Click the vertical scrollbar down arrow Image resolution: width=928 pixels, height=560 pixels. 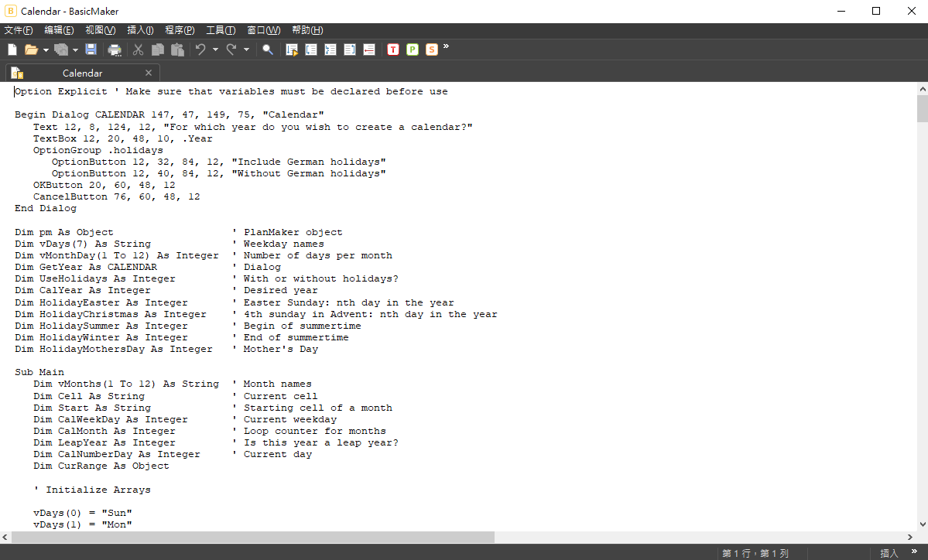[x=922, y=524]
